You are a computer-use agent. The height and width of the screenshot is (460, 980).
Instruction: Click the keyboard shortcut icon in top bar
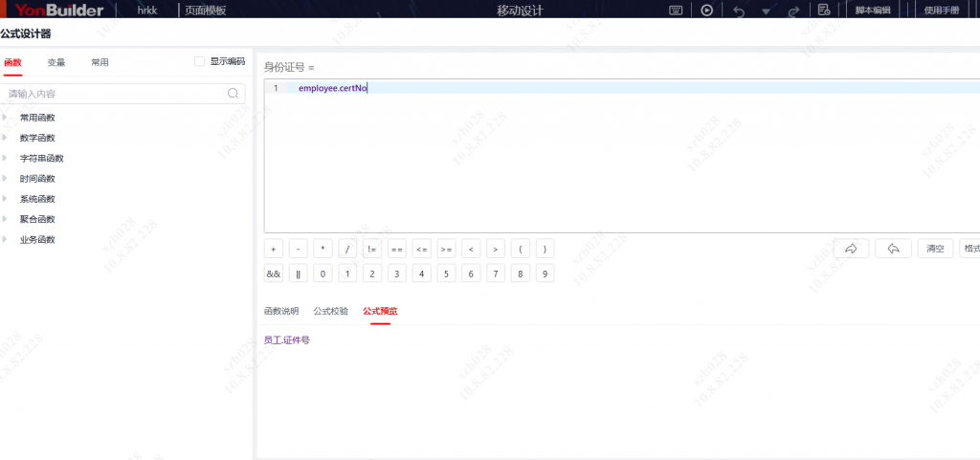coord(676,11)
